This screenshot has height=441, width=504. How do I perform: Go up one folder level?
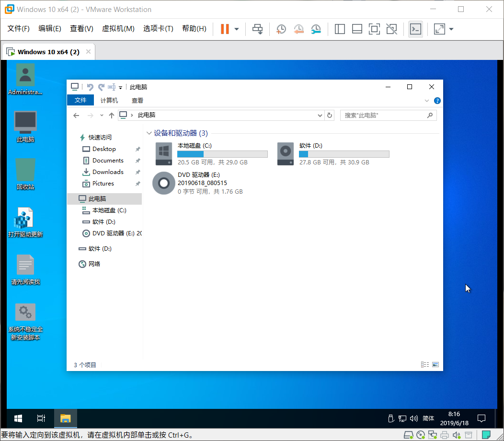coord(112,115)
